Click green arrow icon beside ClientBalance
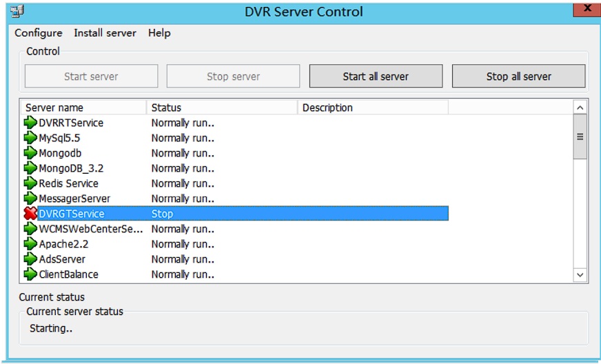 pos(30,274)
